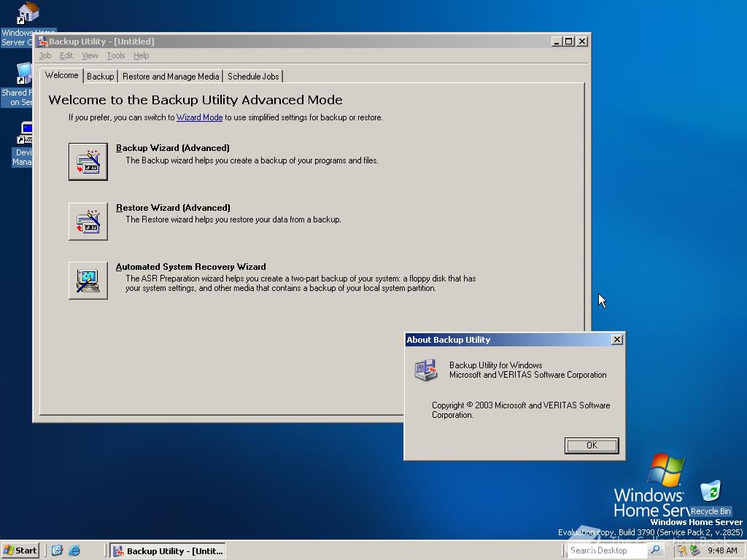Click the Backup Wizard (Advanced) heading text
This screenshot has height=560, width=747.
pos(173,148)
